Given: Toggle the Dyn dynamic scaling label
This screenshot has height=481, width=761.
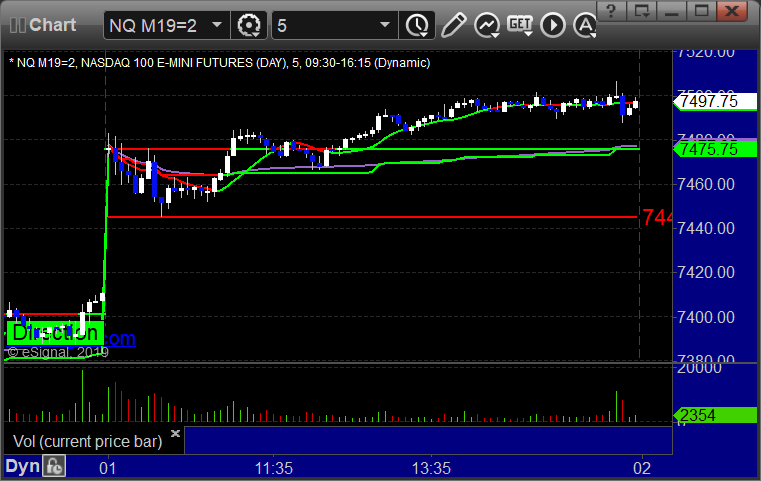Looking at the screenshot, I should click(22, 466).
